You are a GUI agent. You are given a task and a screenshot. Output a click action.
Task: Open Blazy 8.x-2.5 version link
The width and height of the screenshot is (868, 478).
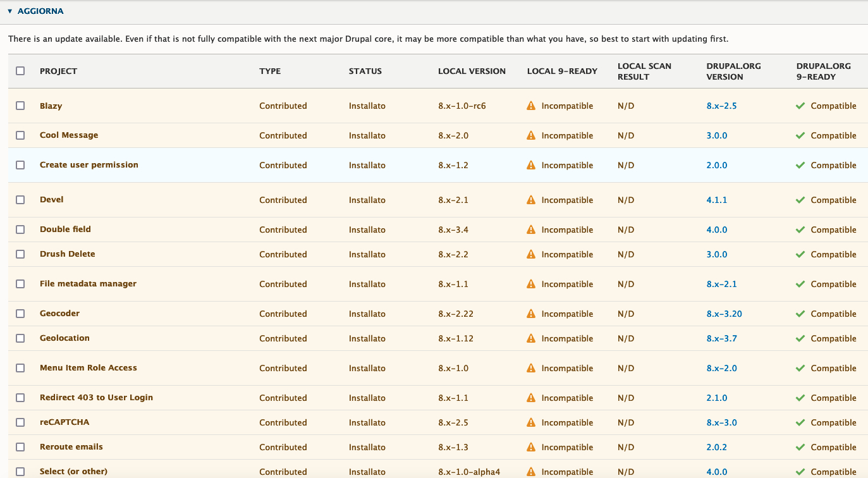tap(721, 106)
